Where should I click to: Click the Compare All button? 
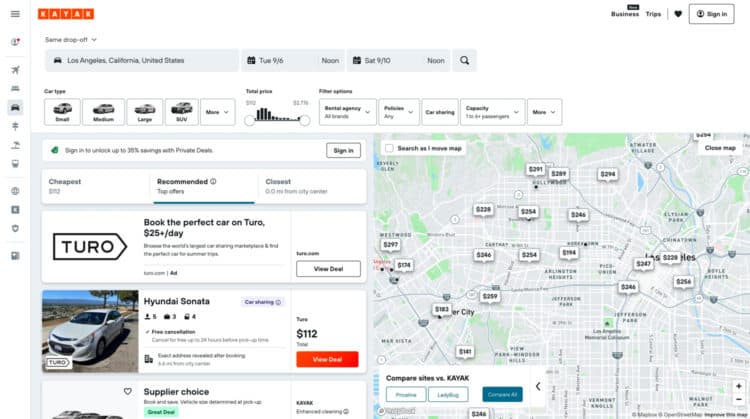502,395
